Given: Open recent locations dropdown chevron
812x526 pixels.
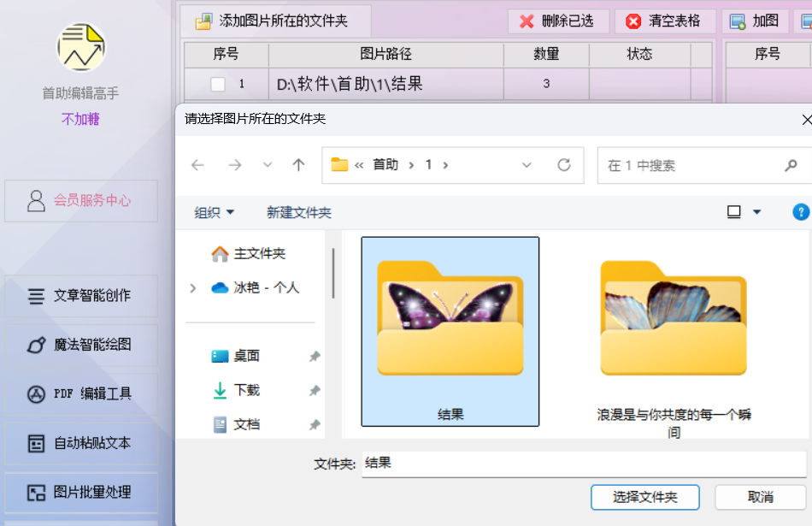Looking at the screenshot, I should tap(268, 165).
